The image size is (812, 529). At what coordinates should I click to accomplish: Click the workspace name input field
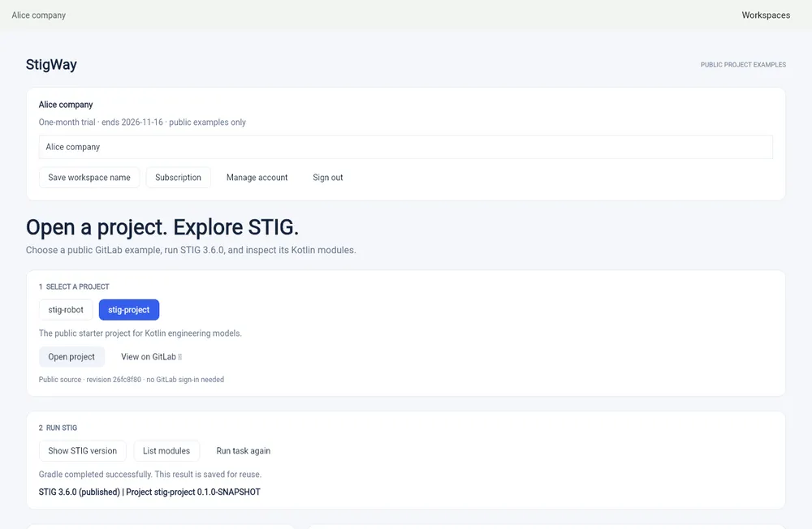[405, 147]
